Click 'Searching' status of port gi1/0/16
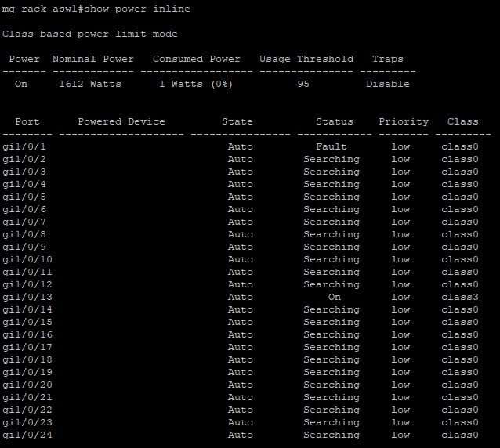The height and width of the screenshot is (448, 500). coord(332,335)
